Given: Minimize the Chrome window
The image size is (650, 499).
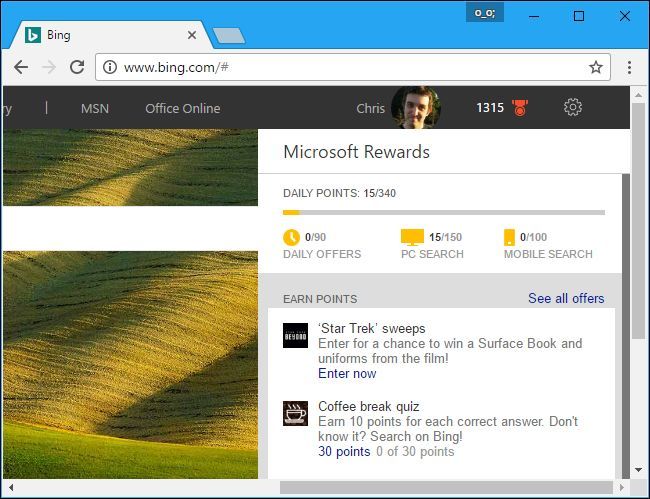Looking at the screenshot, I should (534, 17).
